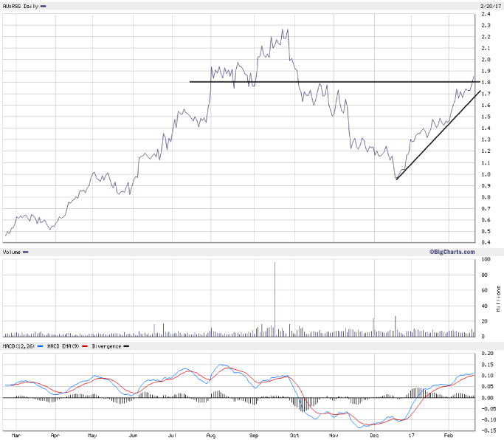This screenshot has width=504, height=440.
Task: Click the horizontal resistance line at 1.8
Action: 332,81
